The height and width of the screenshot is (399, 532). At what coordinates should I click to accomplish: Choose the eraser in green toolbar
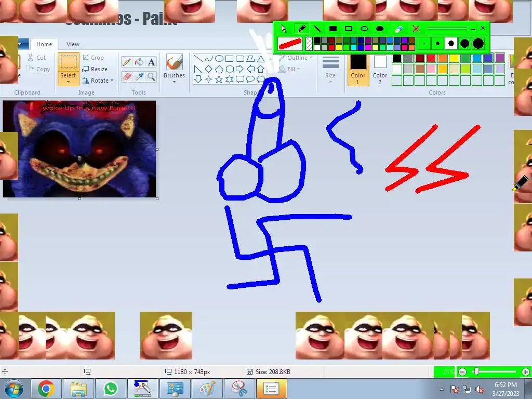tap(398, 29)
